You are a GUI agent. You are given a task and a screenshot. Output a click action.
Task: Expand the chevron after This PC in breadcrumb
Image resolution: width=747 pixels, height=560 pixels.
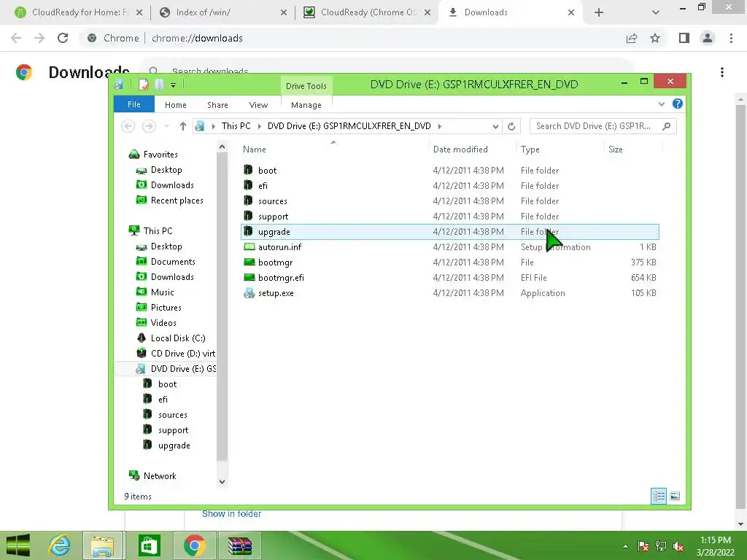click(259, 126)
